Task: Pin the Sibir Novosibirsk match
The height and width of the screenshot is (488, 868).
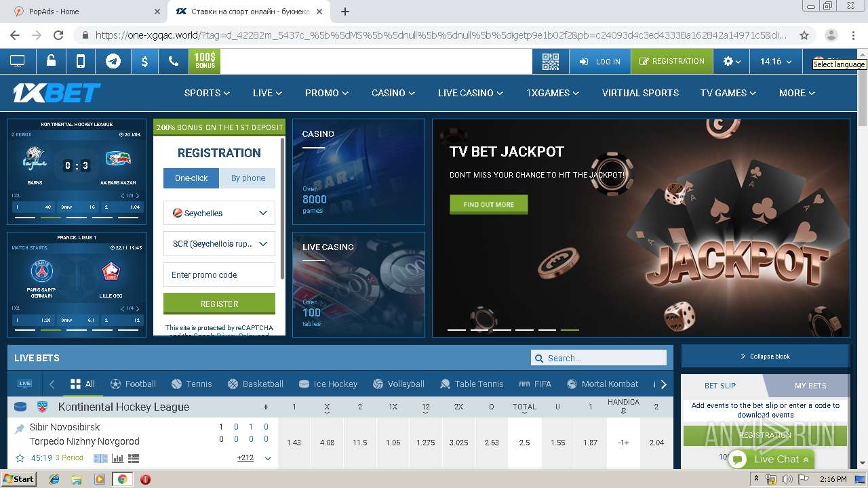Action: coord(20,428)
